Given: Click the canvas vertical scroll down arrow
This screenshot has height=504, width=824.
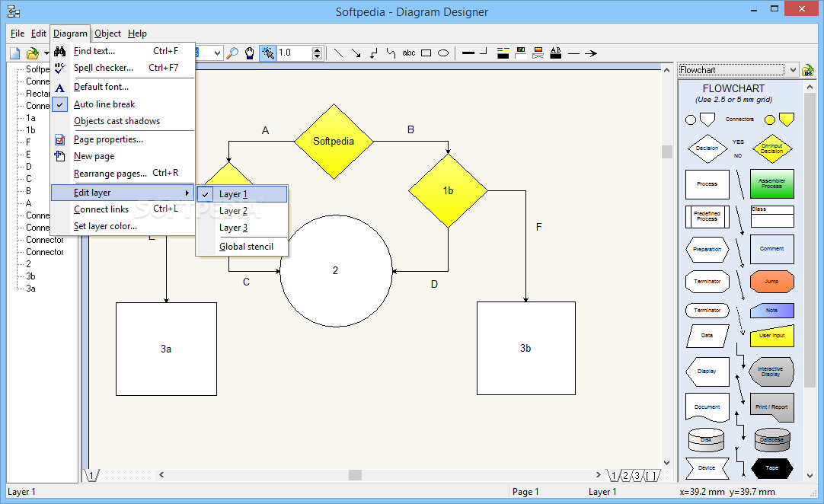Looking at the screenshot, I should tap(667, 463).
